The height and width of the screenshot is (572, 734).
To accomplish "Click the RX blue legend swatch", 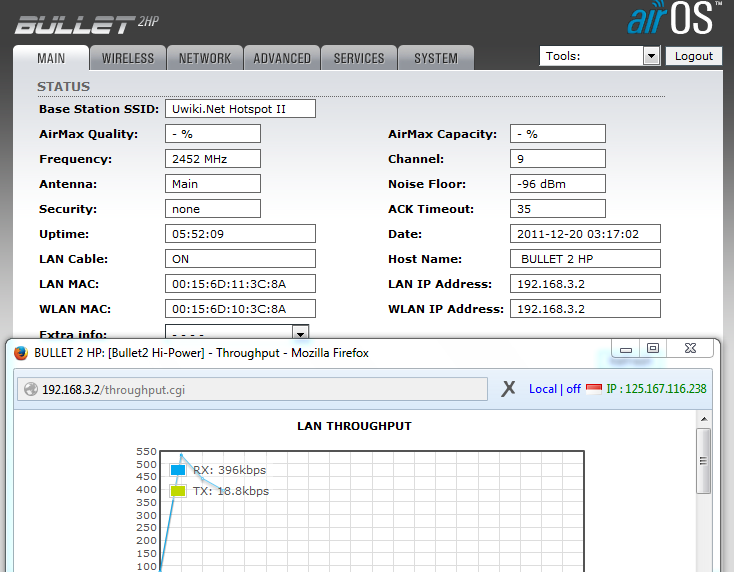I will [x=178, y=470].
